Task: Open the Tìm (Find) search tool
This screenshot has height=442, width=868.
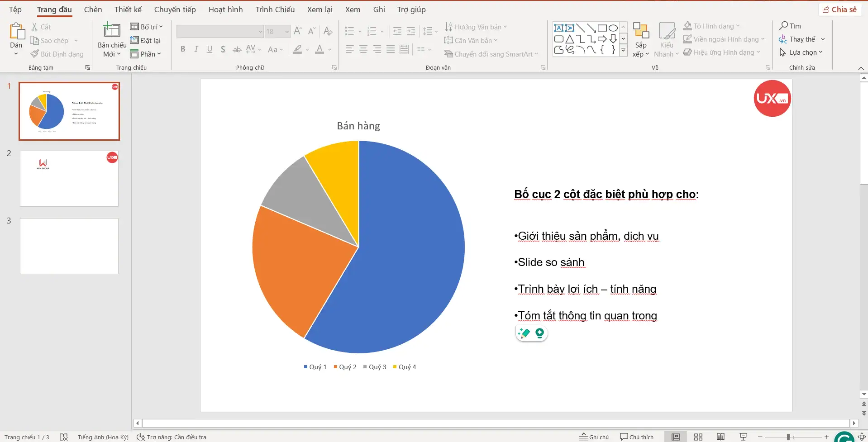Action: click(790, 26)
